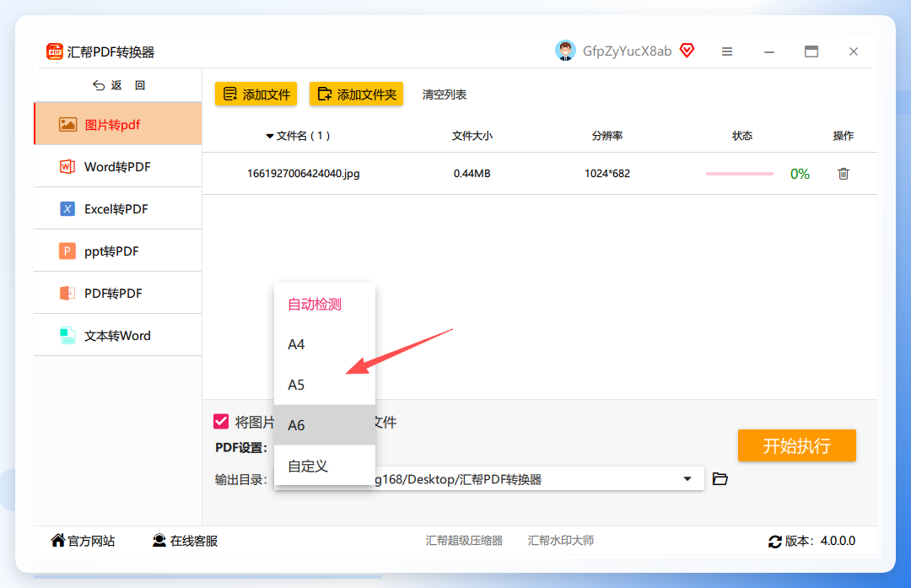Click the 官方网站 home icon
The image size is (911, 588).
coord(57,541)
